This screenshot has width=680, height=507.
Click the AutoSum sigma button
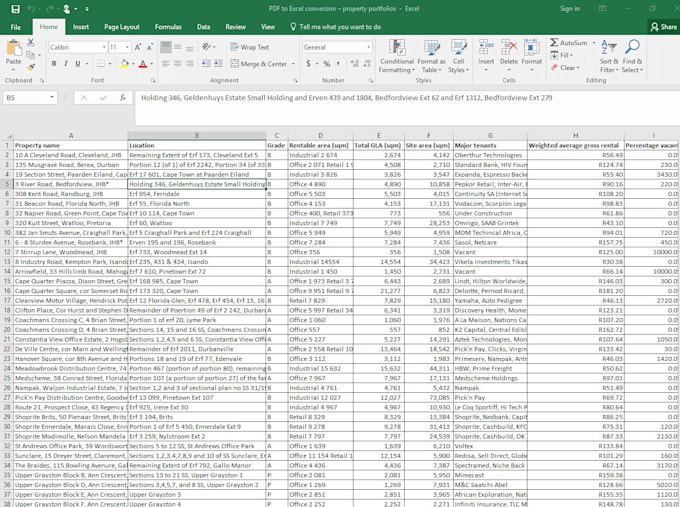[569, 43]
